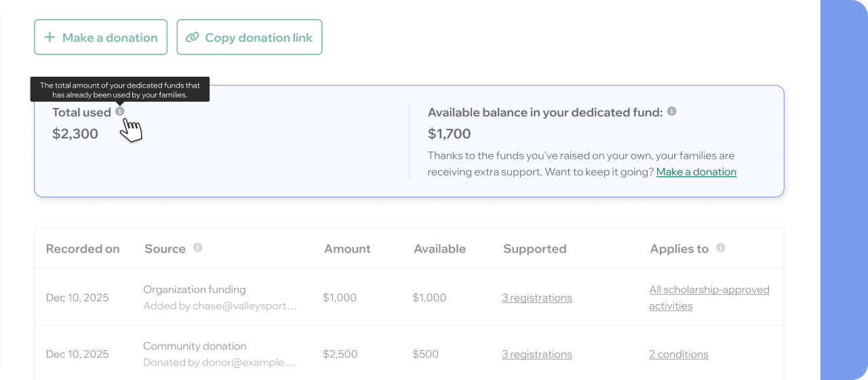Click the plus icon in Make a donation
868x380 pixels.
point(50,37)
